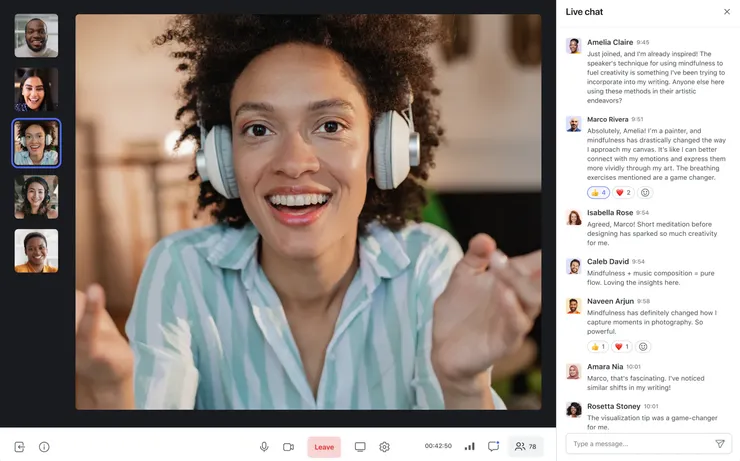Click the name Isabella Rose in chat
This screenshot has width=740, height=461.
(610, 213)
